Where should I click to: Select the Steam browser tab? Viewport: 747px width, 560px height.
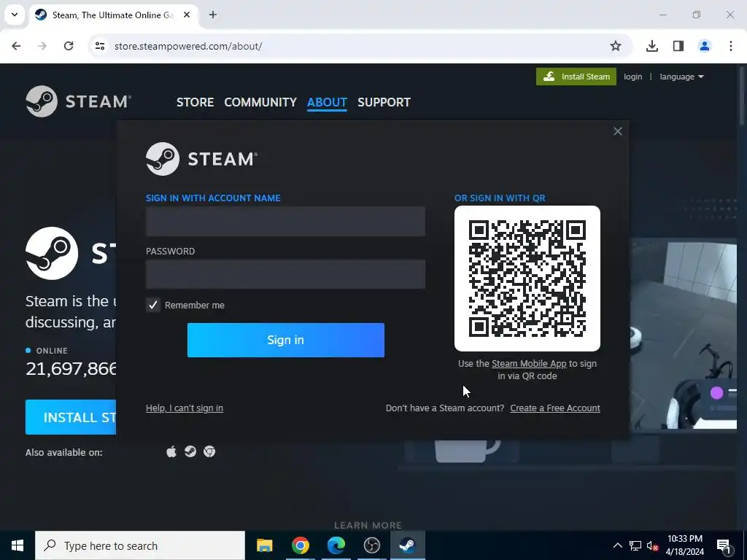[x=112, y=15]
